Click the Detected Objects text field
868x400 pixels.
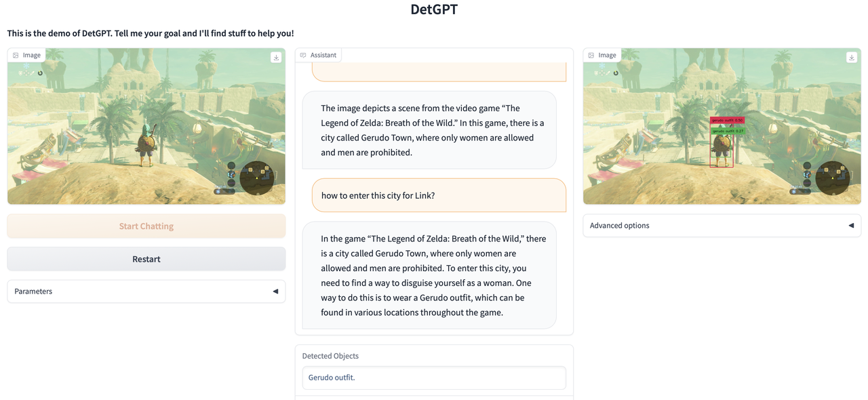[x=434, y=378]
